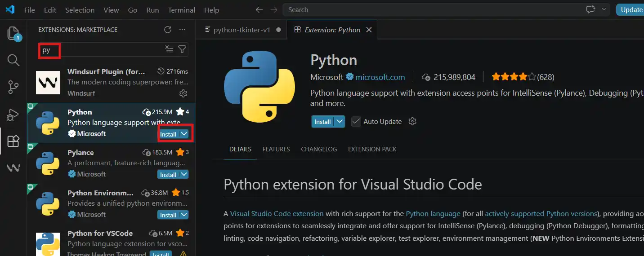Click gear icon next to Auto Update

412,121
